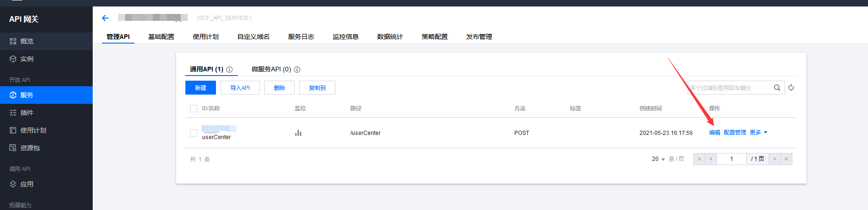868x210 pixels.
Task: Open 资源包 in the sidebar
Action: [x=46, y=148]
